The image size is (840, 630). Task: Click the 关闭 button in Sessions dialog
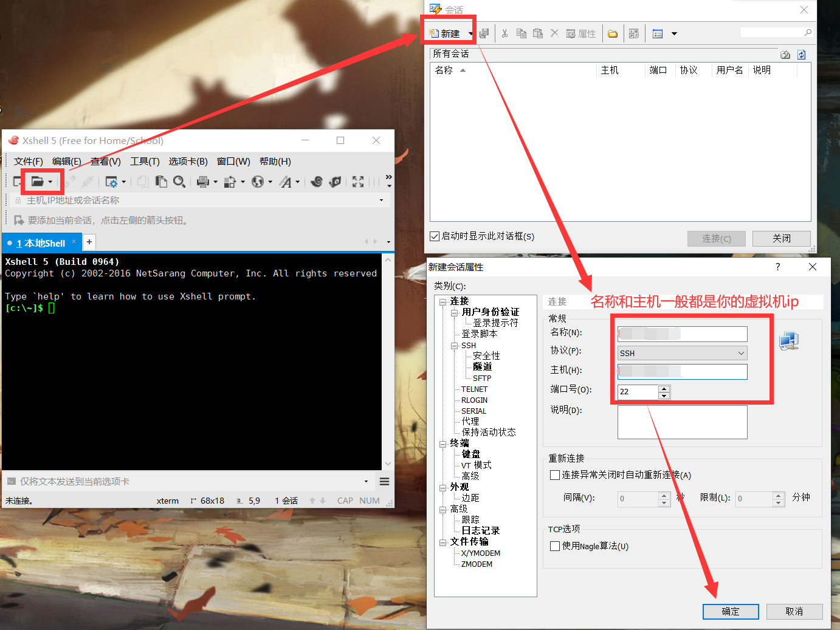(x=782, y=239)
